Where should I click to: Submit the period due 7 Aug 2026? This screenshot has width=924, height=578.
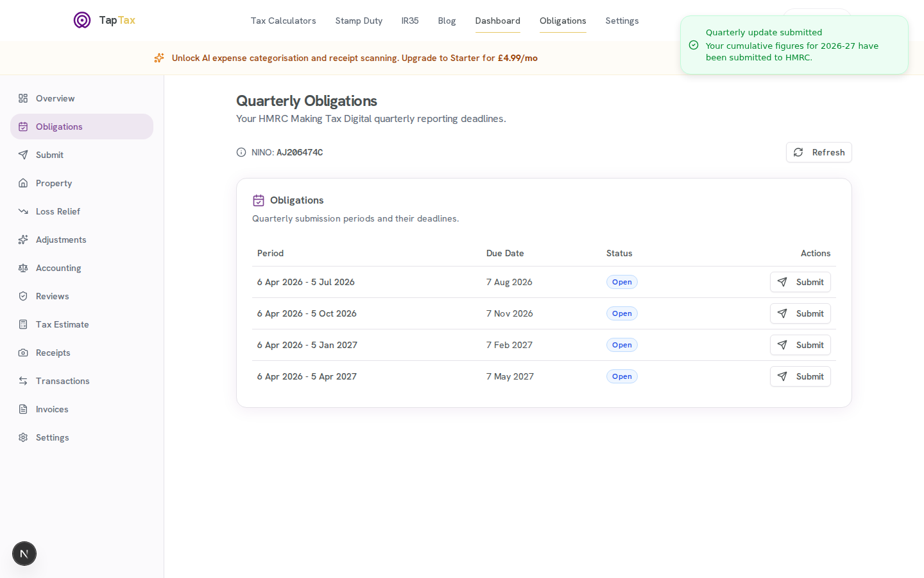click(800, 282)
